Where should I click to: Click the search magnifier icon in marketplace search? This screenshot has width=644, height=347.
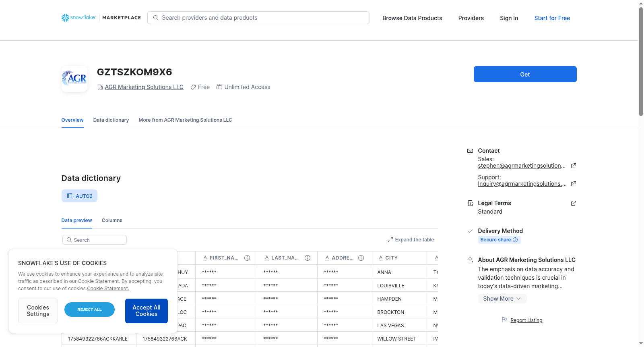coord(156,18)
